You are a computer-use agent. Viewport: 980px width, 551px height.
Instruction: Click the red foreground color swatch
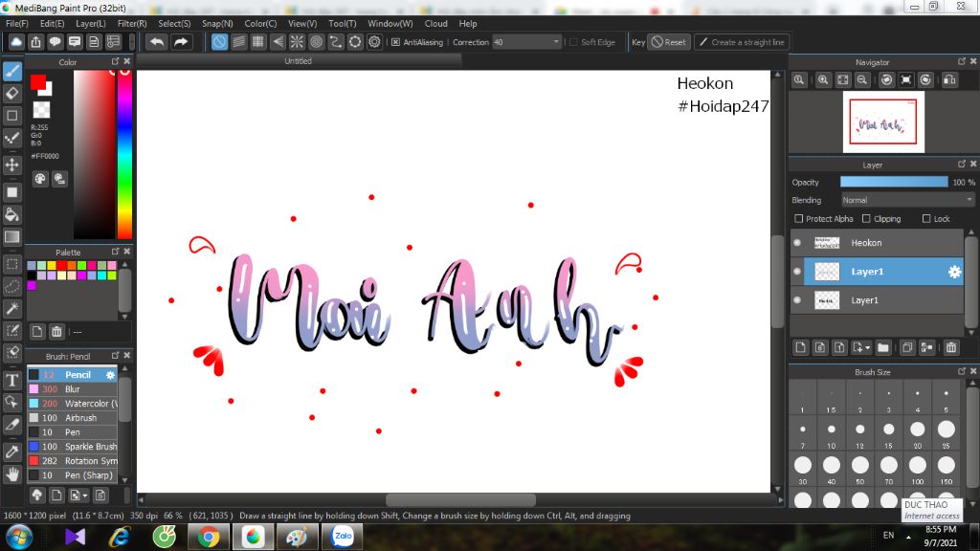point(38,82)
